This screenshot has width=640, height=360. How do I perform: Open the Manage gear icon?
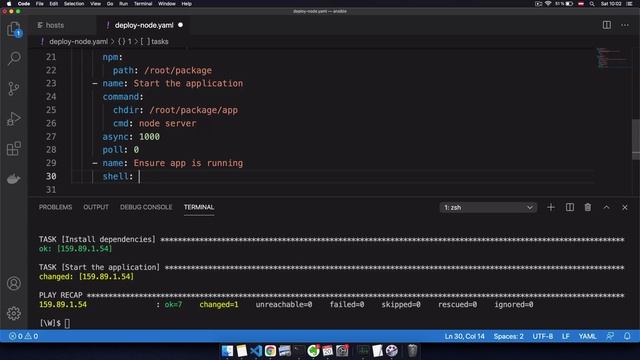pyautogui.click(x=13, y=313)
